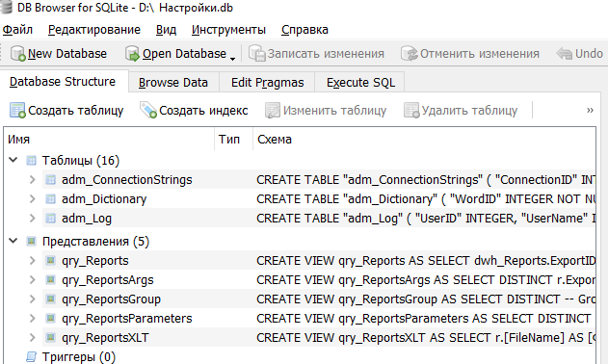
Task: Open the Справка menu
Action: pyautogui.click(x=304, y=30)
